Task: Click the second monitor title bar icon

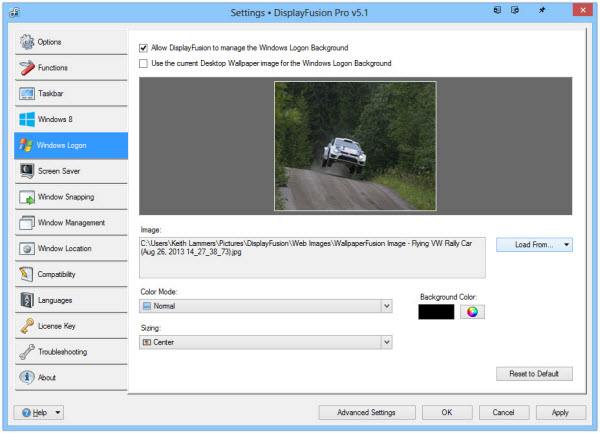Action: [515, 10]
